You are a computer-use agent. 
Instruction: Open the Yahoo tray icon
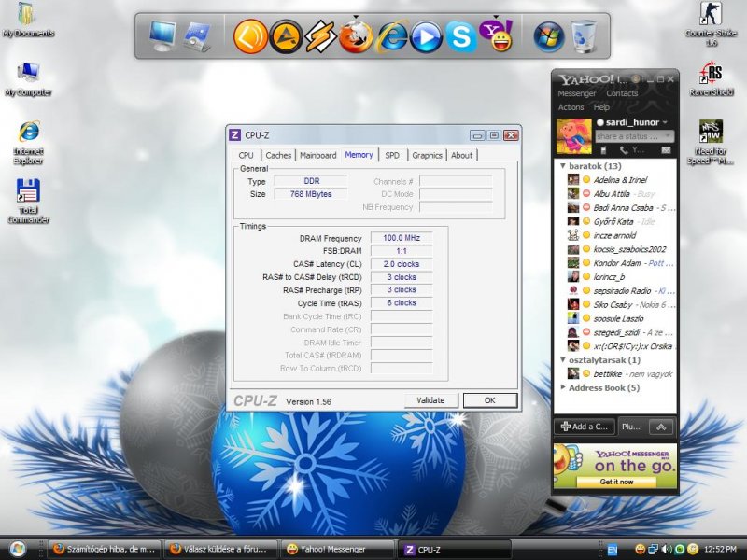tap(641, 549)
